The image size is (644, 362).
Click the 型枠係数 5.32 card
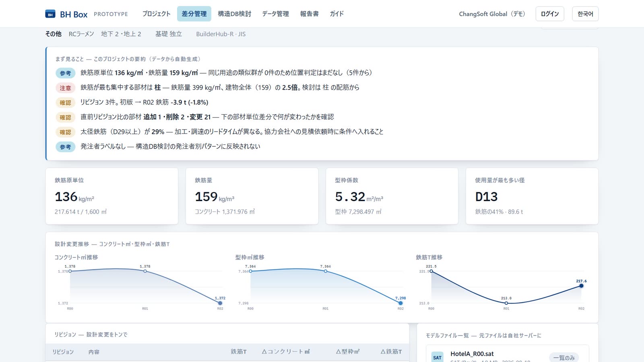[x=392, y=196]
